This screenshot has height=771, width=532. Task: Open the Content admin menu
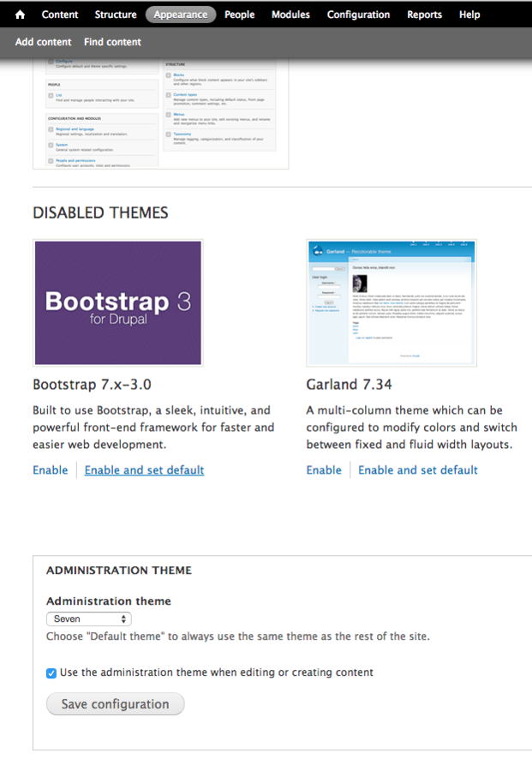point(60,15)
